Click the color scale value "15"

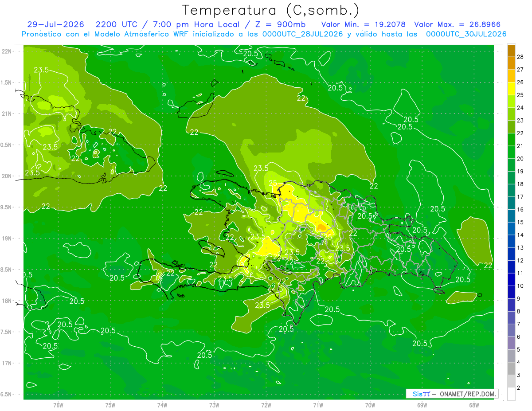point(520,222)
